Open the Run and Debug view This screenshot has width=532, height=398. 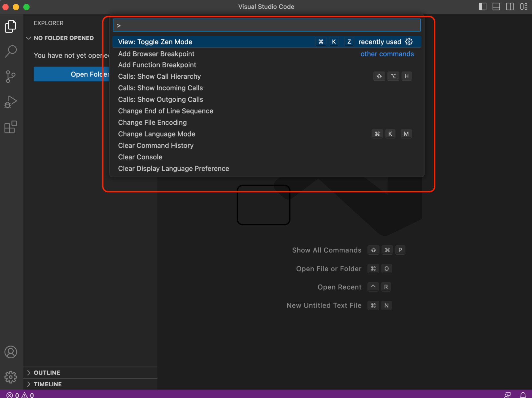pyautogui.click(x=11, y=102)
